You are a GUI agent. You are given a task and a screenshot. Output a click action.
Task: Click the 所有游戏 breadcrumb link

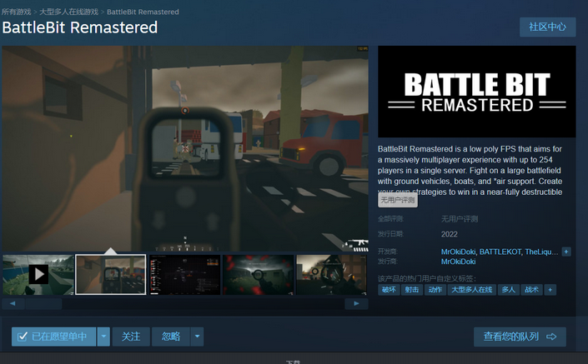pos(16,12)
